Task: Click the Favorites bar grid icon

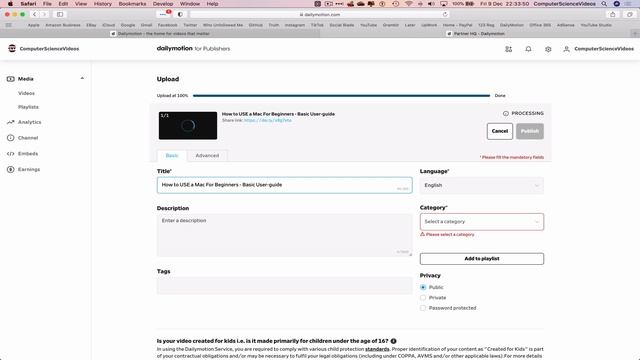Action: (x=9, y=25)
